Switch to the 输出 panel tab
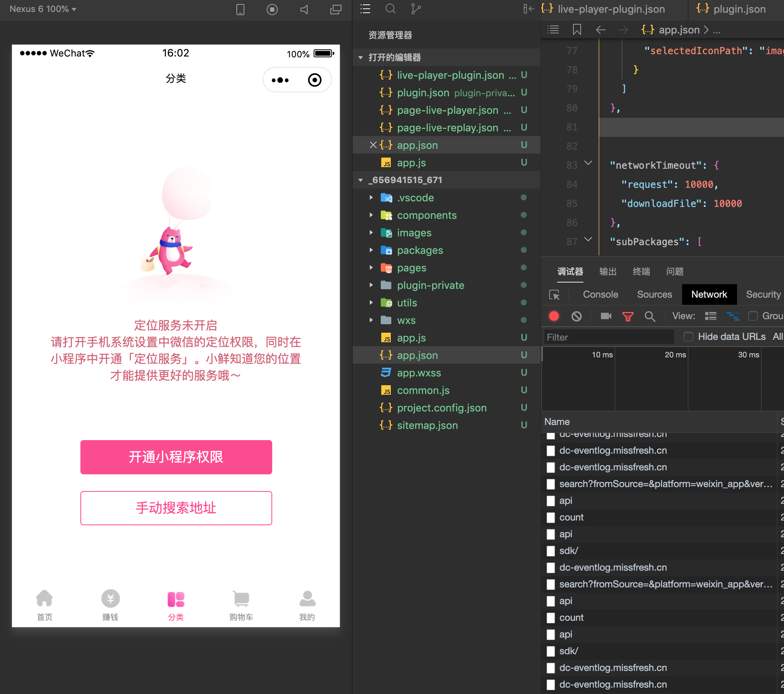The height and width of the screenshot is (694, 784). click(608, 271)
